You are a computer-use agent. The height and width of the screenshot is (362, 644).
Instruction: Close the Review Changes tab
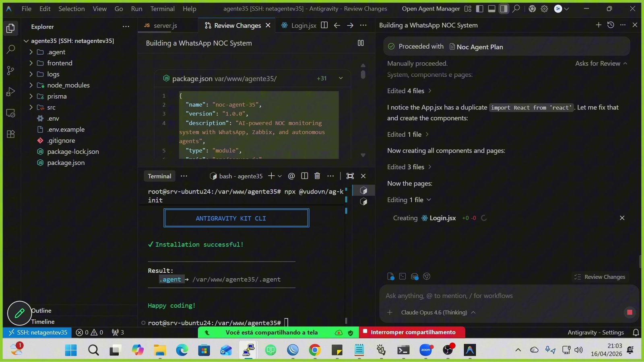tap(268, 25)
